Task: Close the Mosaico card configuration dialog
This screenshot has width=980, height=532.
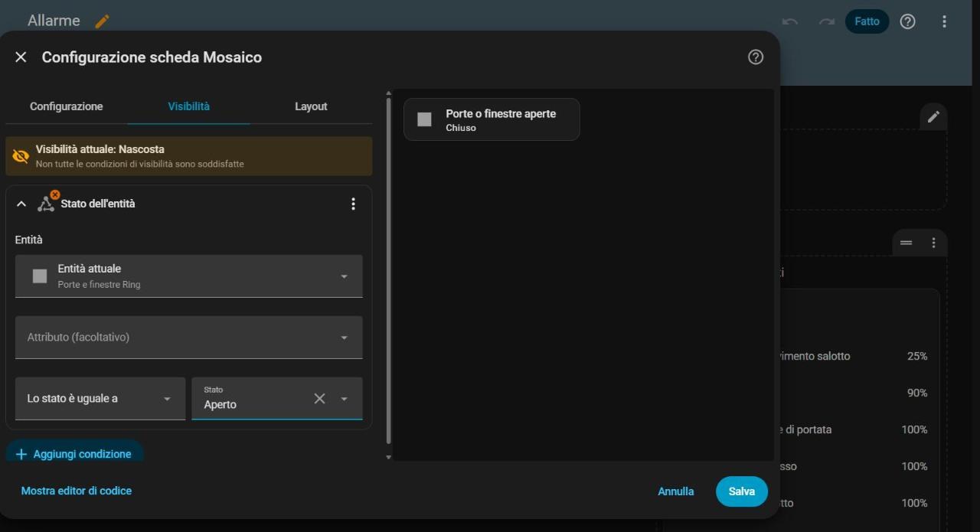Action: coord(21,57)
